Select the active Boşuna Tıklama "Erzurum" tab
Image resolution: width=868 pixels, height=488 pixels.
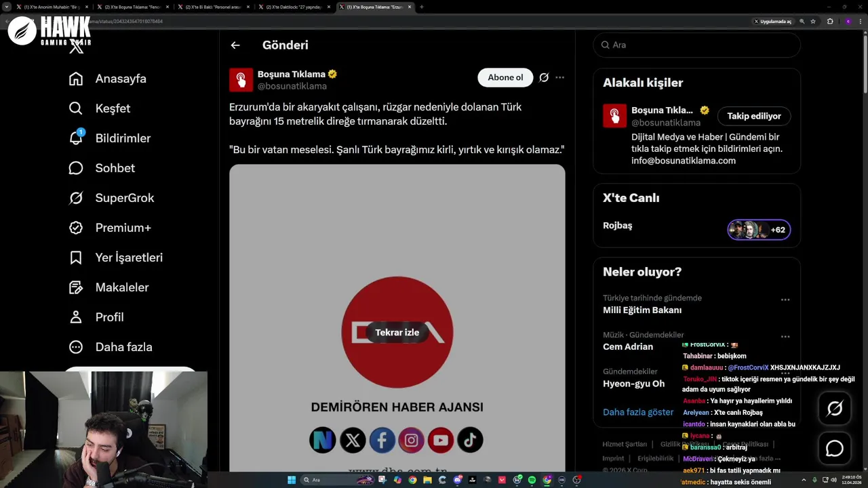click(x=374, y=7)
